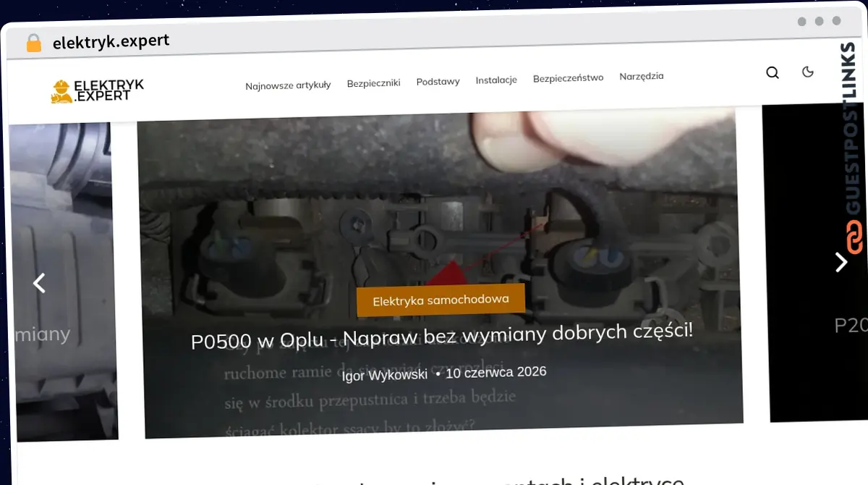The width and height of the screenshot is (868, 485).
Task: Open Bezpieczeństwo menu item
Action: 568,77
